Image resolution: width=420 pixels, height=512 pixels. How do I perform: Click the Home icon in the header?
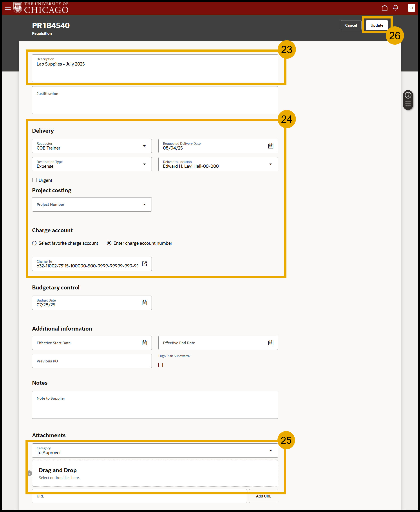pyautogui.click(x=384, y=8)
